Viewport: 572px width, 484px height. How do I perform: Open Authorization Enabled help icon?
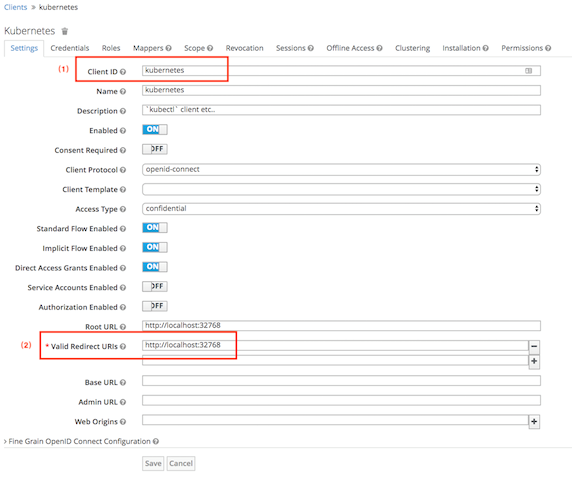click(x=123, y=307)
